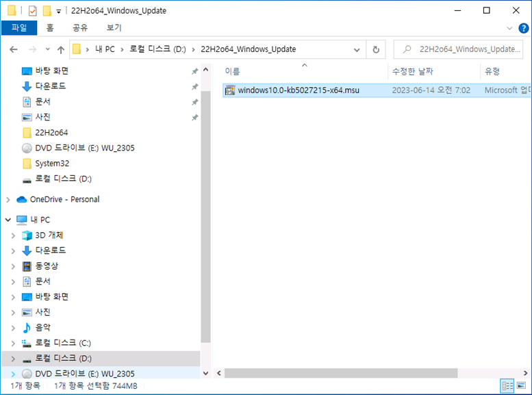Select 로컬 디스크 (C:) in tree

pos(63,343)
